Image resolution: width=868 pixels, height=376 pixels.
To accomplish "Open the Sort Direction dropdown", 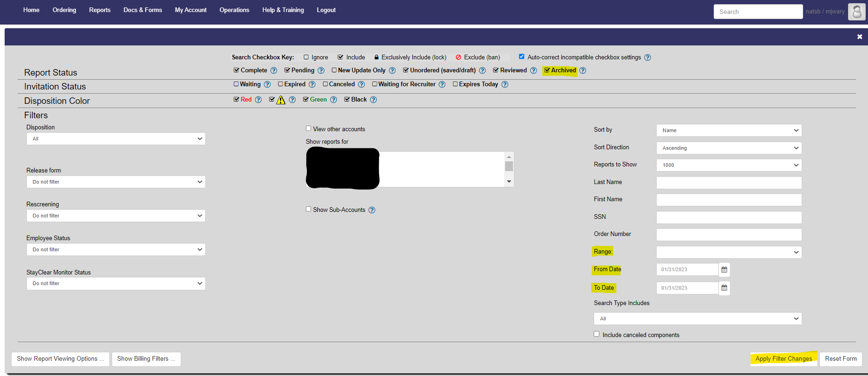I will 729,148.
